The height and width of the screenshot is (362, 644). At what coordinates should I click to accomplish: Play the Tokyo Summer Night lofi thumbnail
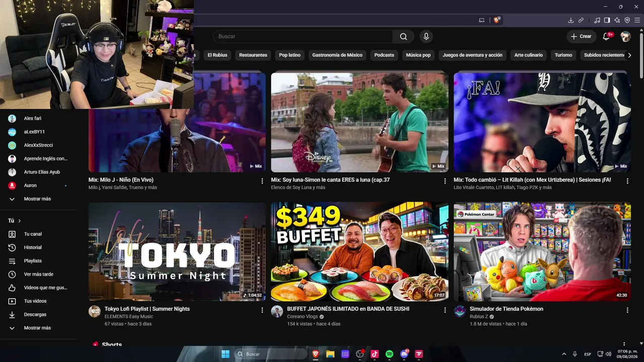pyautogui.click(x=177, y=251)
